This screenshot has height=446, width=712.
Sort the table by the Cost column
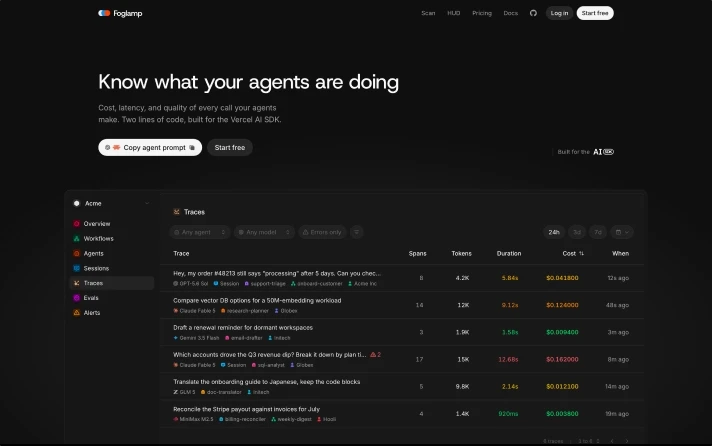573,253
